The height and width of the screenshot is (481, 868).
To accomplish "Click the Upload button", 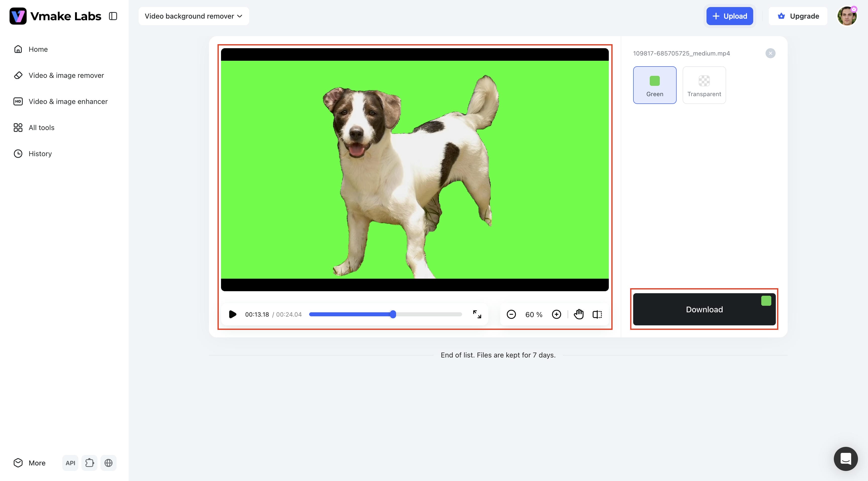I will click(x=730, y=16).
